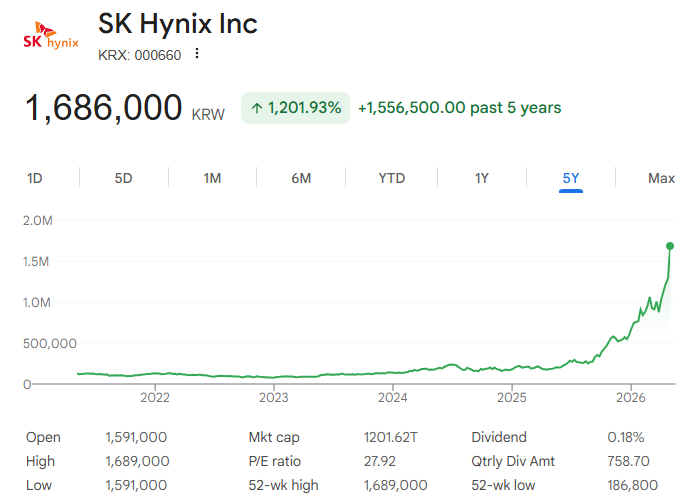Click the P/E ratio label
Image resolution: width=686 pixels, height=498 pixels.
pos(275,461)
